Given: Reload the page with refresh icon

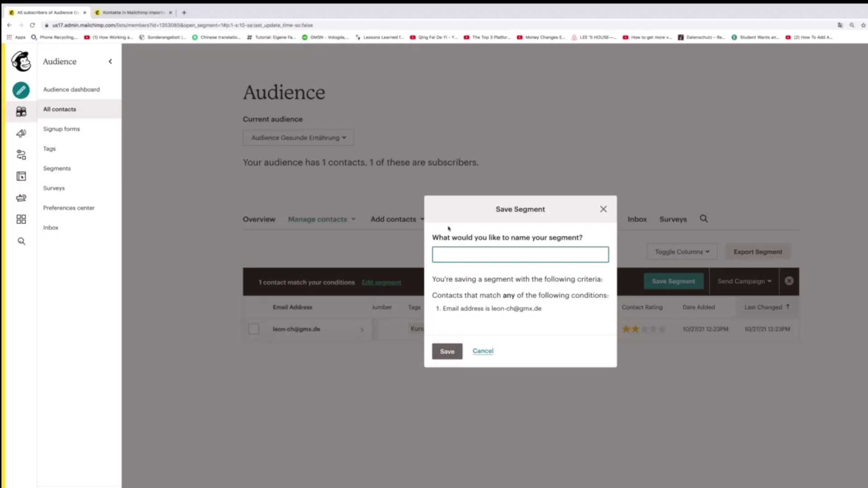Looking at the screenshot, I should (32, 25).
